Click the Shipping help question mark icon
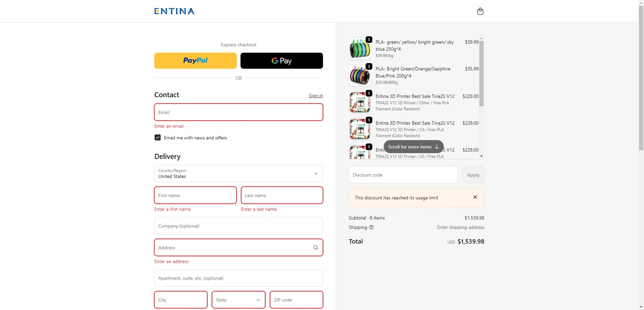Screen dimensions: 644x310 pos(371,227)
